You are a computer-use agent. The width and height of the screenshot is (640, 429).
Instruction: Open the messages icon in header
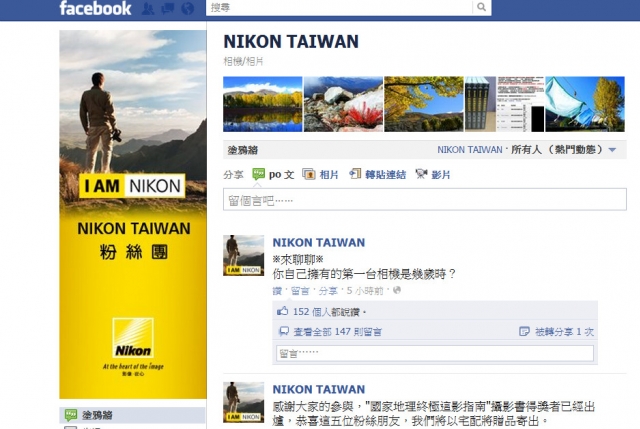167,9
